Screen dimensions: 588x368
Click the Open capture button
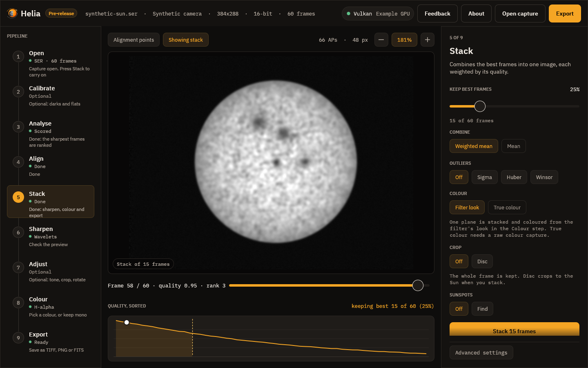coord(520,13)
